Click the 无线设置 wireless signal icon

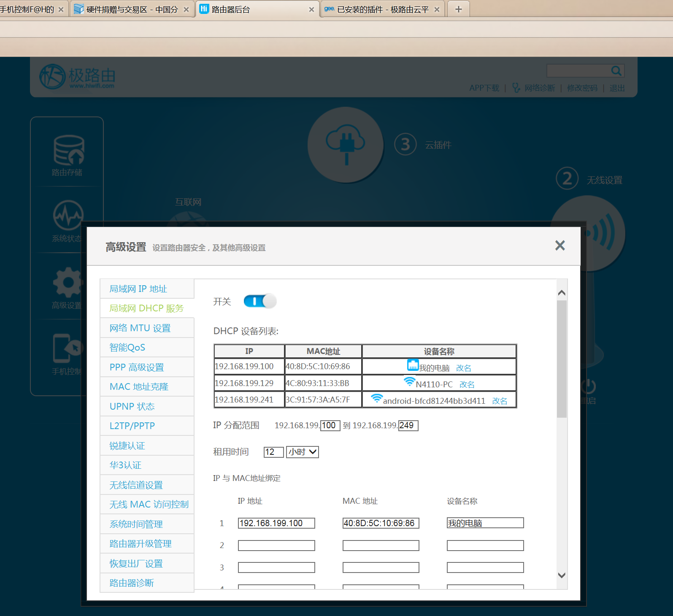pyautogui.click(x=588, y=233)
